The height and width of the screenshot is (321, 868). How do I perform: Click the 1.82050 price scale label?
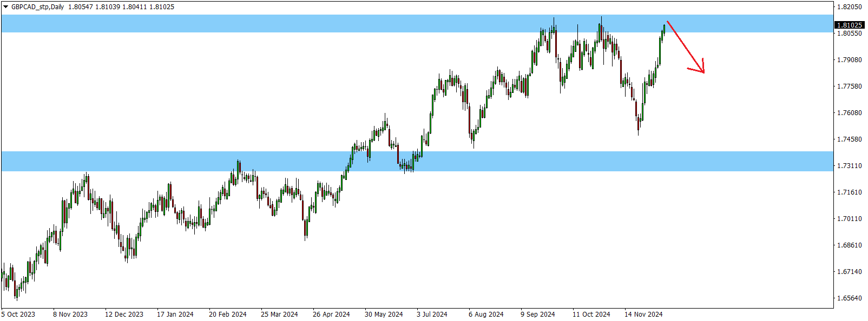coord(850,7)
